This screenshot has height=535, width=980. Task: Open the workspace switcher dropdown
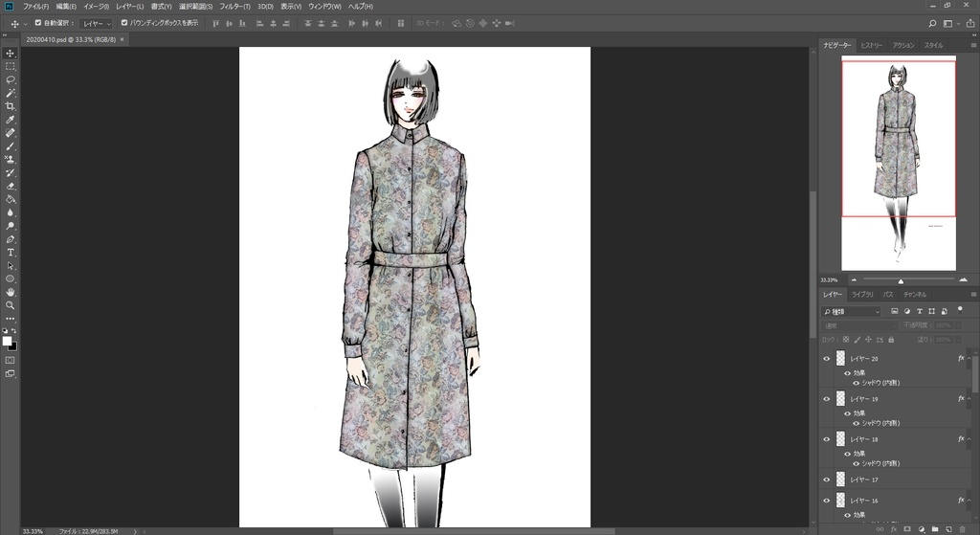pos(951,24)
